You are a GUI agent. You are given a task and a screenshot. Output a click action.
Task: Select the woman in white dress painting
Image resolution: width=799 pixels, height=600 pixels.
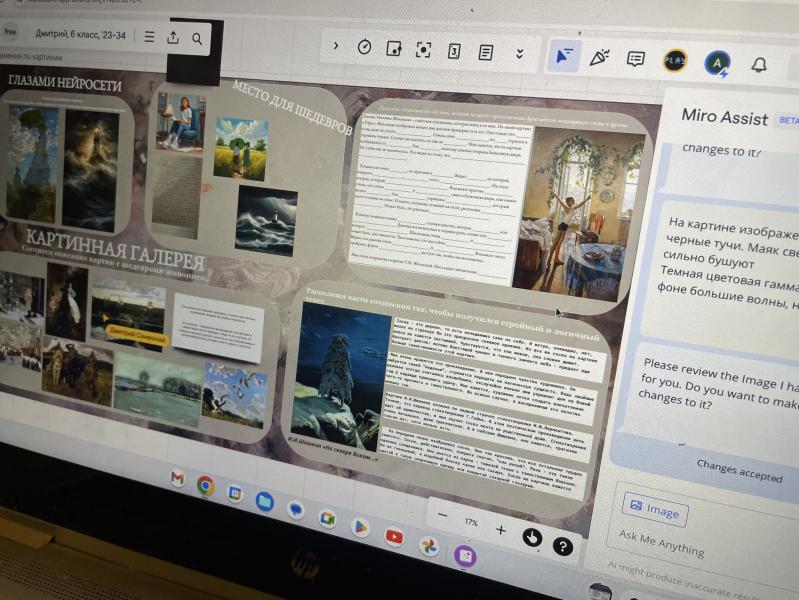tap(67, 301)
